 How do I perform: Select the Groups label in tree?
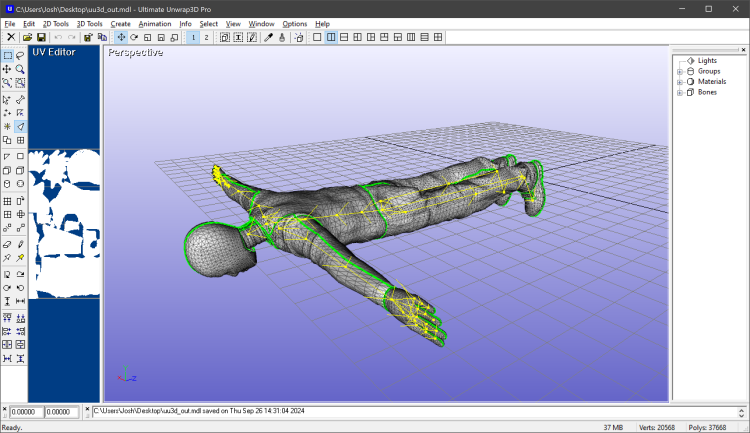709,71
